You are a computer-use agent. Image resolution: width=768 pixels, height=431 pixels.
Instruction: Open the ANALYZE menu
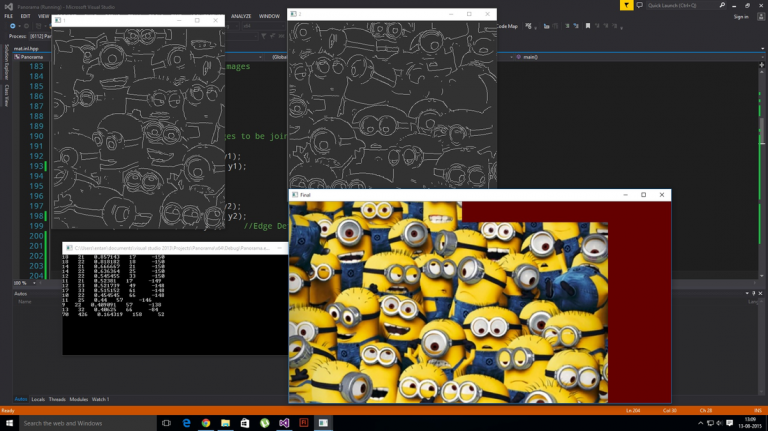click(241, 16)
